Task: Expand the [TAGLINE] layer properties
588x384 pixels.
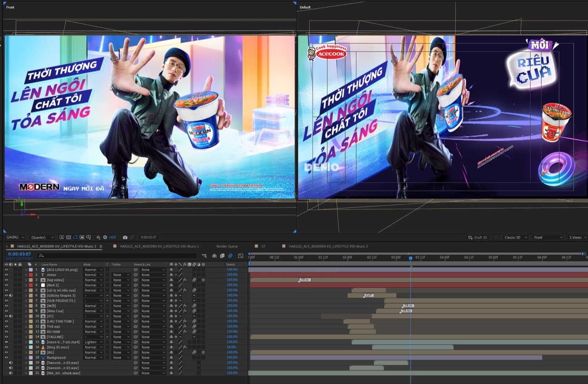Action: coord(26,337)
